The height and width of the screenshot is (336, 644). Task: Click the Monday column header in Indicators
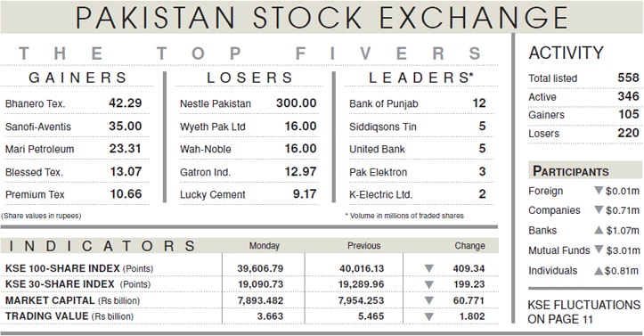264,246
